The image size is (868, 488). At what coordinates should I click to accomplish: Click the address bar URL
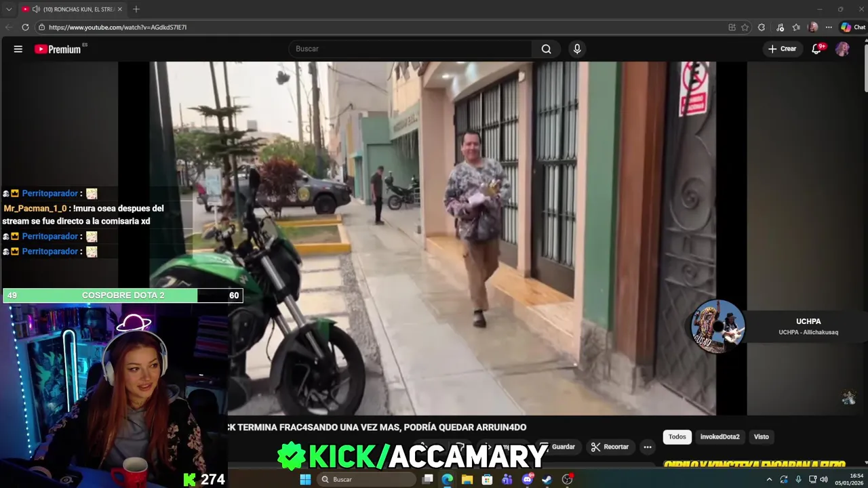point(117,27)
